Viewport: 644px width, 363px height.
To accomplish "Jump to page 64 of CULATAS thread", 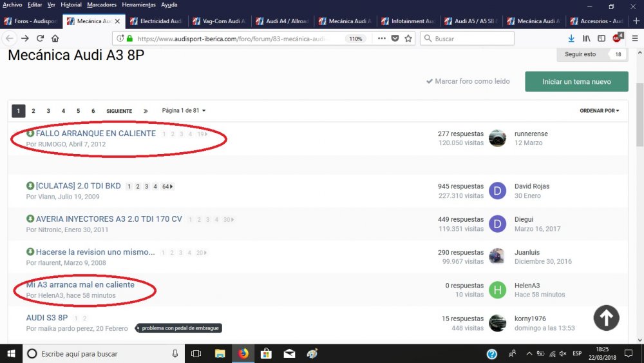I will point(167,186).
